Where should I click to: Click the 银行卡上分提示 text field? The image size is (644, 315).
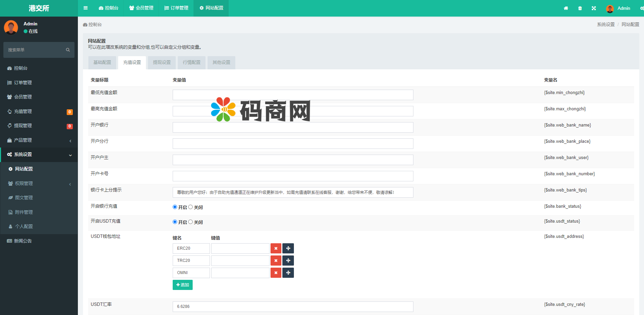pyautogui.click(x=293, y=193)
